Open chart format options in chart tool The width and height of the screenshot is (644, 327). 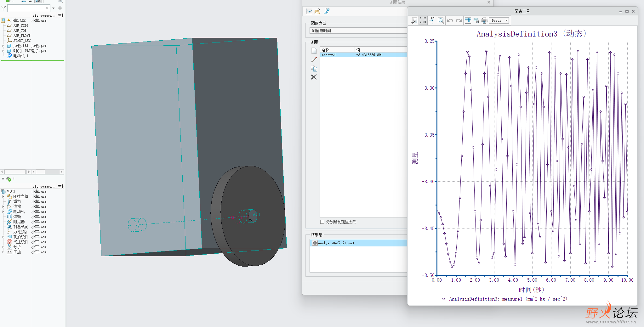pyautogui.click(x=414, y=21)
